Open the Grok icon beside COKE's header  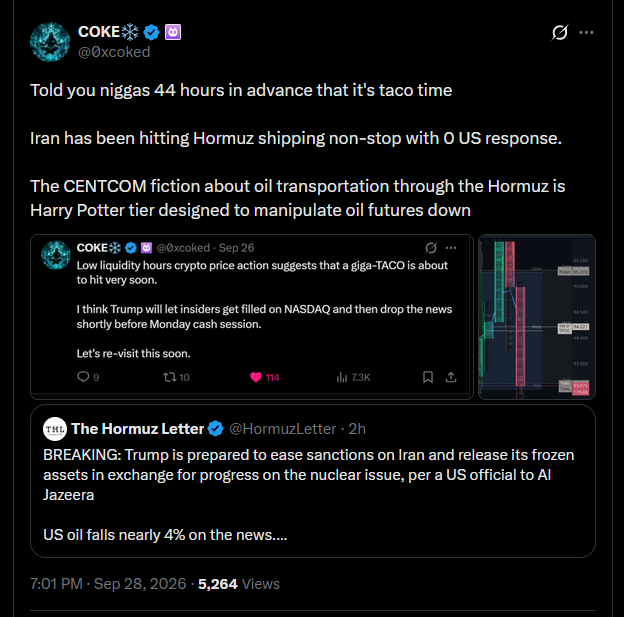pos(560,32)
